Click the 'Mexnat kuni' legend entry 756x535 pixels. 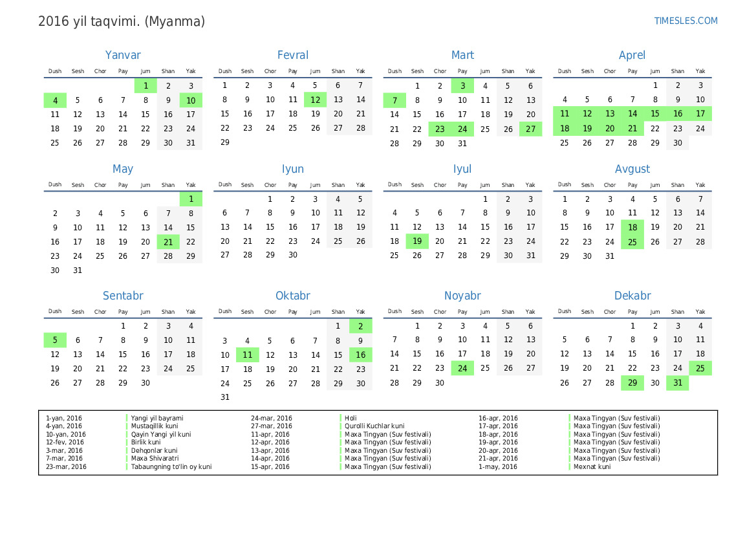coord(592,466)
